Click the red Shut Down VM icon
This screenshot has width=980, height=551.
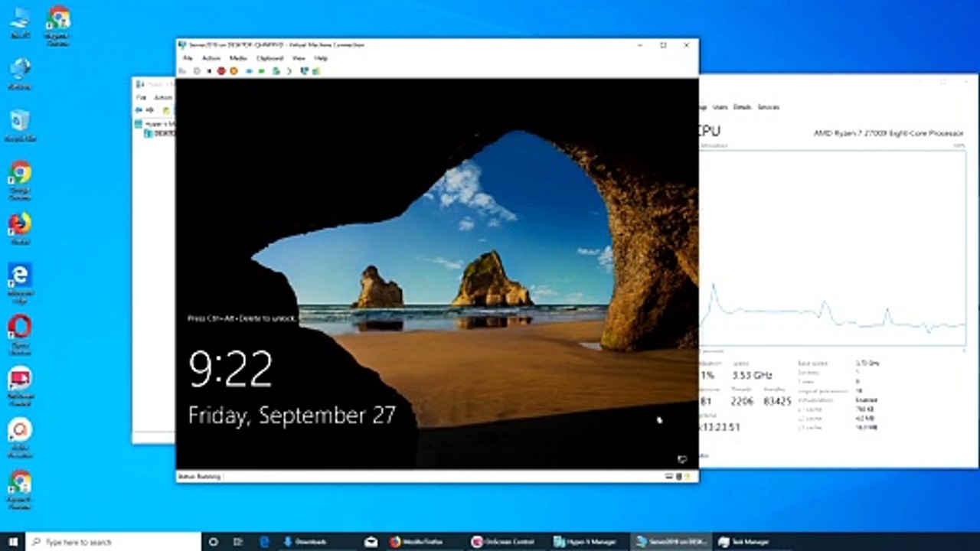tap(221, 71)
